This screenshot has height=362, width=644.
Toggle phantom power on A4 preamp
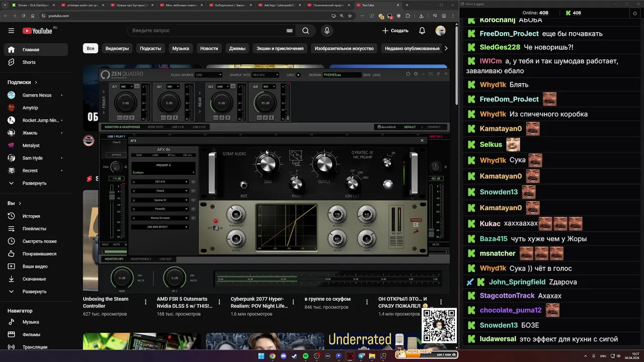pos(259,118)
